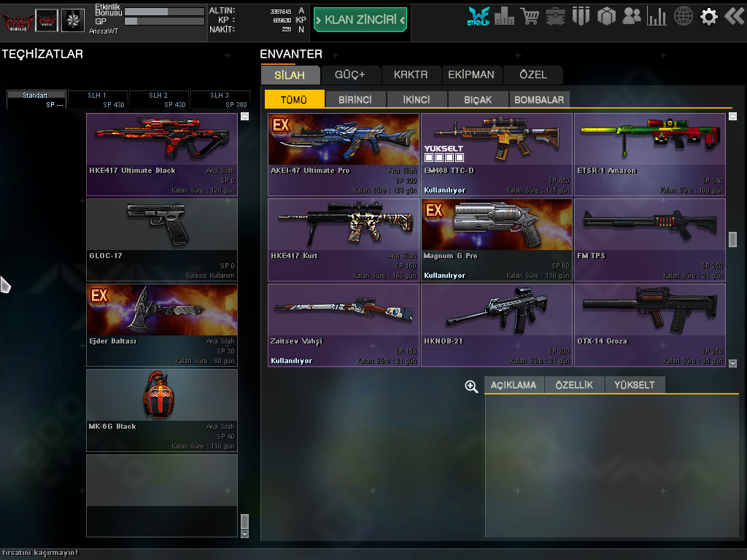Select the OTX-14 Groza weapon card
Viewport: 747px width, 560px height.
tap(650, 325)
